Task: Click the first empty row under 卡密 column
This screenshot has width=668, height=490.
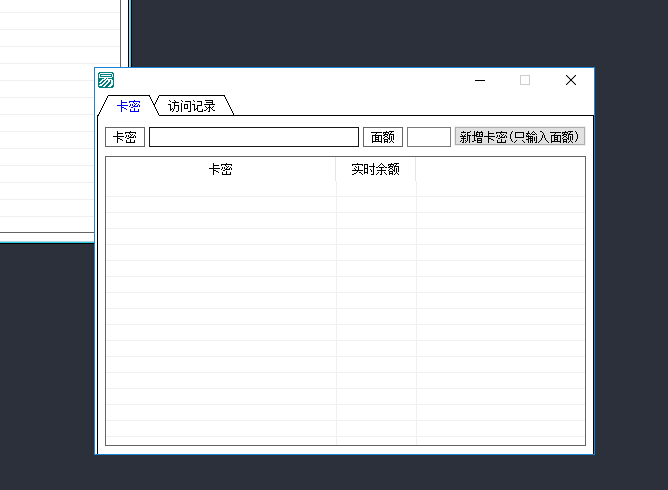Action: point(220,189)
